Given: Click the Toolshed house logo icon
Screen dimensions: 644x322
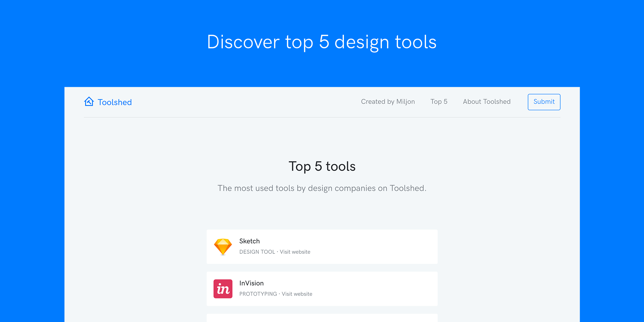Looking at the screenshot, I should pos(89,101).
